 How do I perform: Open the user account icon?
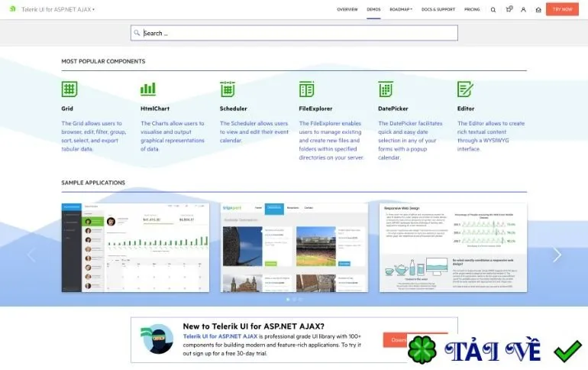pos(523,10)
